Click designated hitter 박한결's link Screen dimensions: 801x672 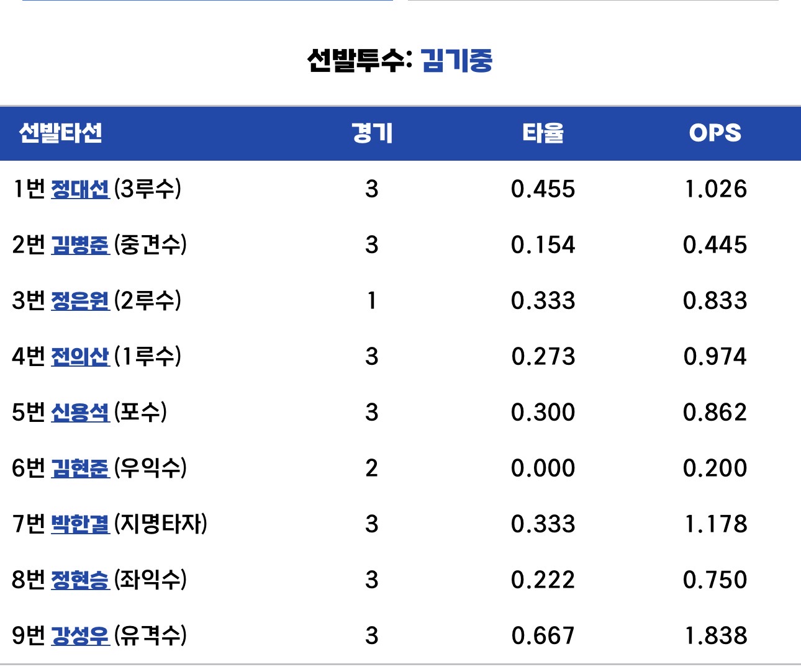point(80,524)
